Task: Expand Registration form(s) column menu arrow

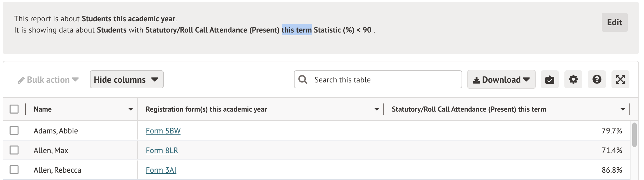Action: point(377,109)
